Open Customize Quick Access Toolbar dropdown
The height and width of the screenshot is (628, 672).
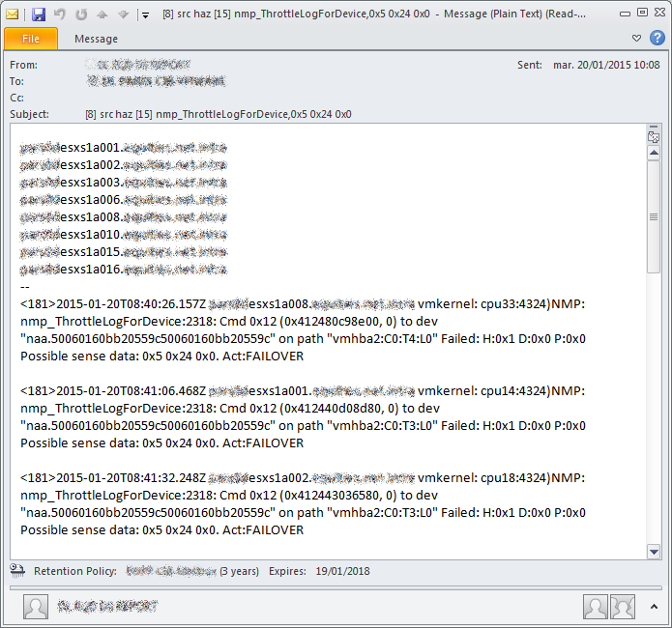click(144, 14)
